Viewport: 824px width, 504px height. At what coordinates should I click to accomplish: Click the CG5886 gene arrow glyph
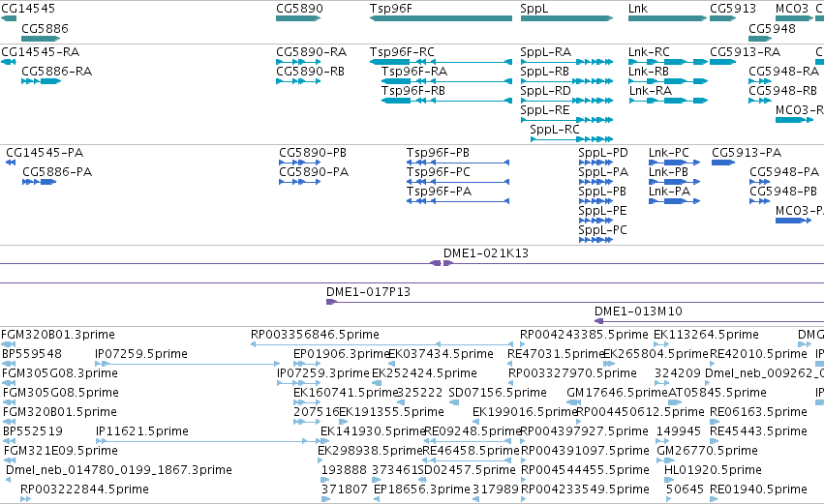point(41,39)
